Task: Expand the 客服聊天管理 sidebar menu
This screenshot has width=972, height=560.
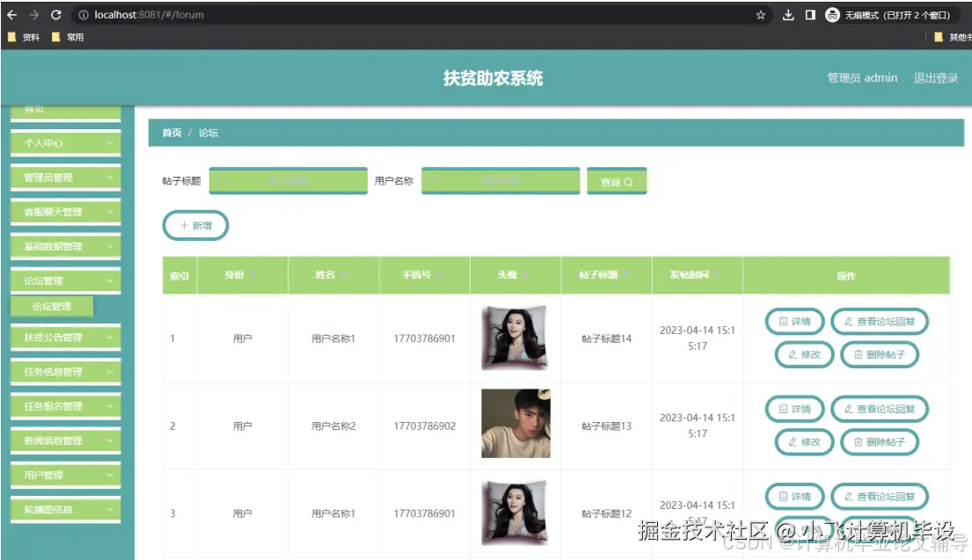Action: tap(66, 212)
